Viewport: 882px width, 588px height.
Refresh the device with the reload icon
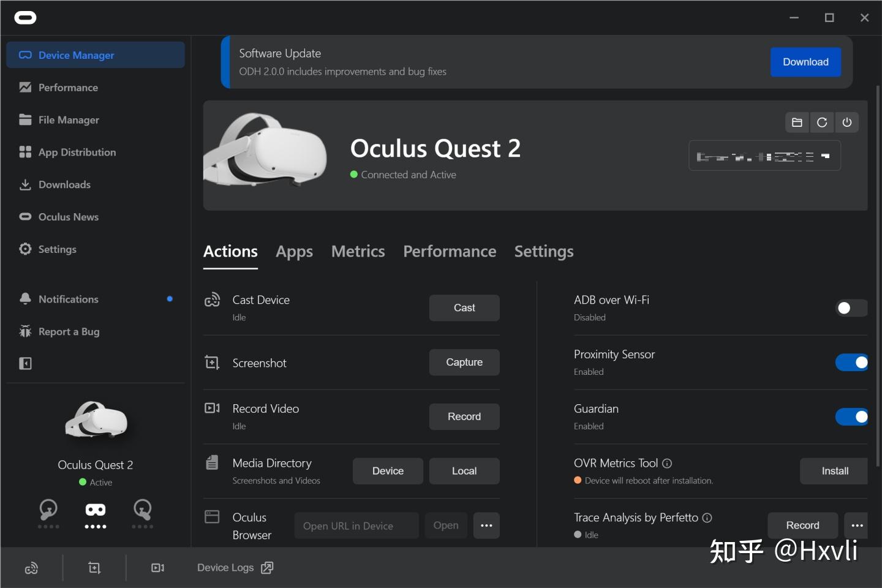point(822,122)
